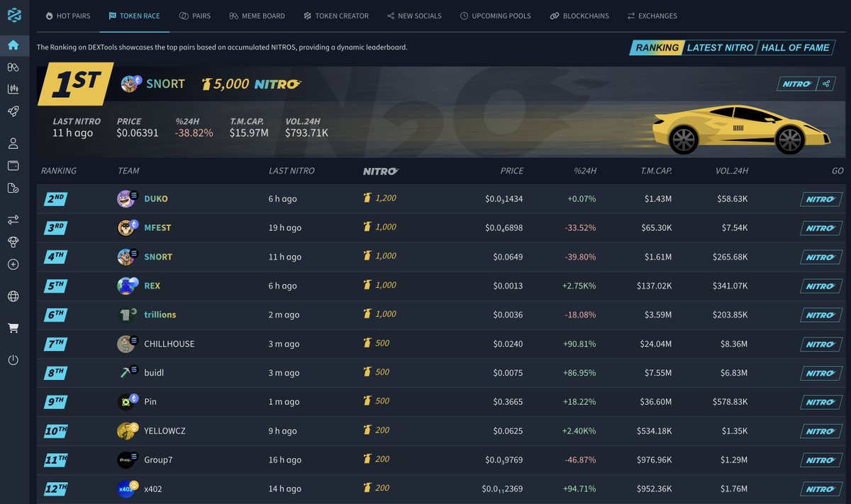Open the swap arrows sidebar icon
The height and width of the screenshot is (504, 851).
[x=13, y=220]
